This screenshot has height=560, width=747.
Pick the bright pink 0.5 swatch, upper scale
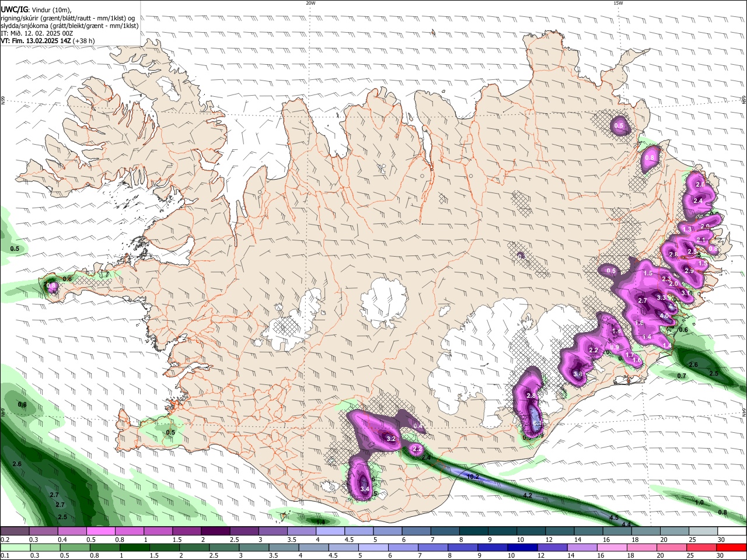coord(100,531)
